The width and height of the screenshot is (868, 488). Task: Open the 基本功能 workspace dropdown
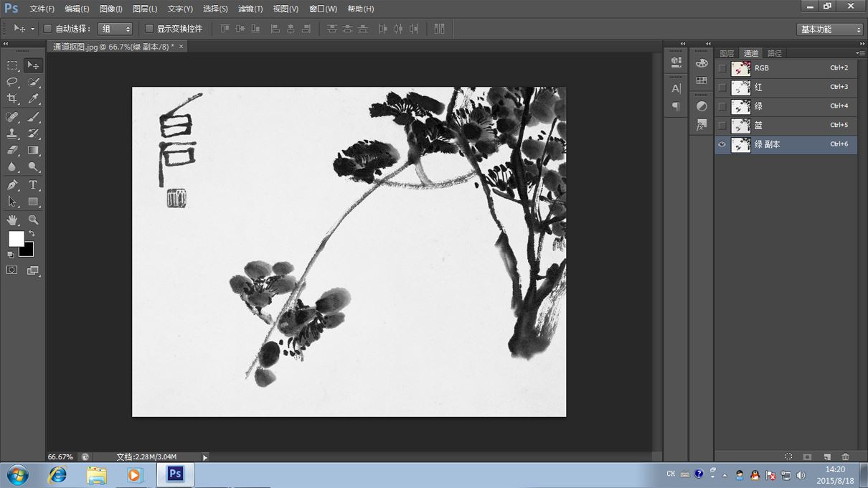(x=830, y=29)
